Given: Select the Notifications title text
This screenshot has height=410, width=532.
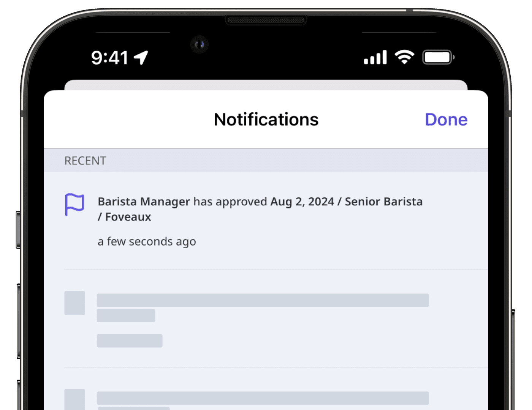Looking at the screenshot, I should (266, 119).
